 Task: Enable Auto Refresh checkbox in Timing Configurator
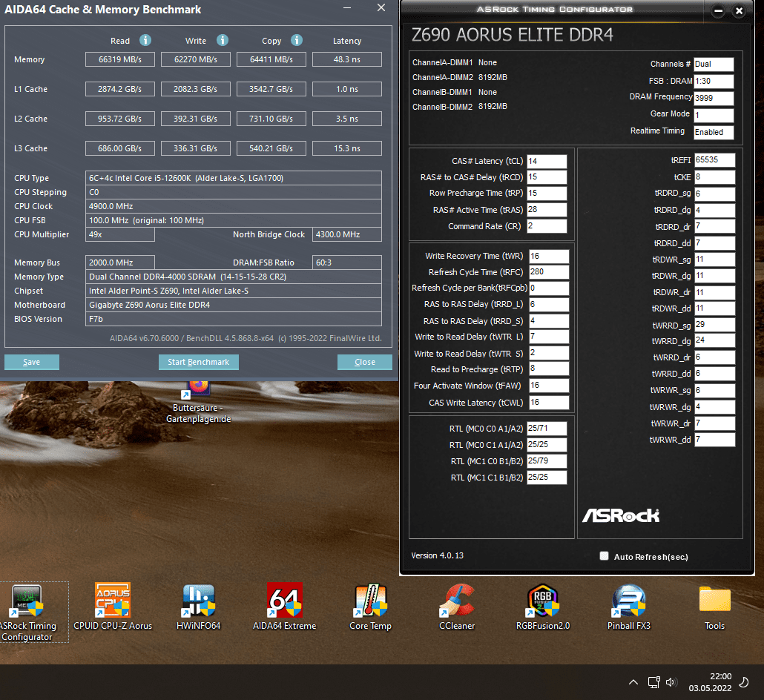pyautogui.click(x=605, y=556)
